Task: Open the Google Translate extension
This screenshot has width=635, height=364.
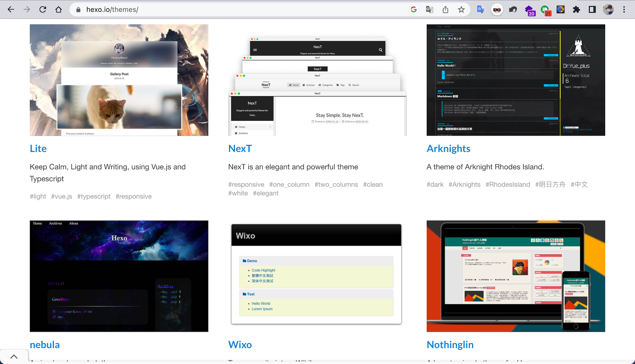Action: [481, 10]
